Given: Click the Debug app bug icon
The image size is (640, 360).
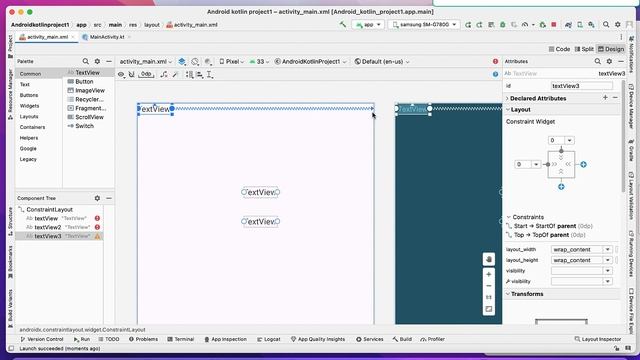Looking at the screenshot, I should [503, 24].
